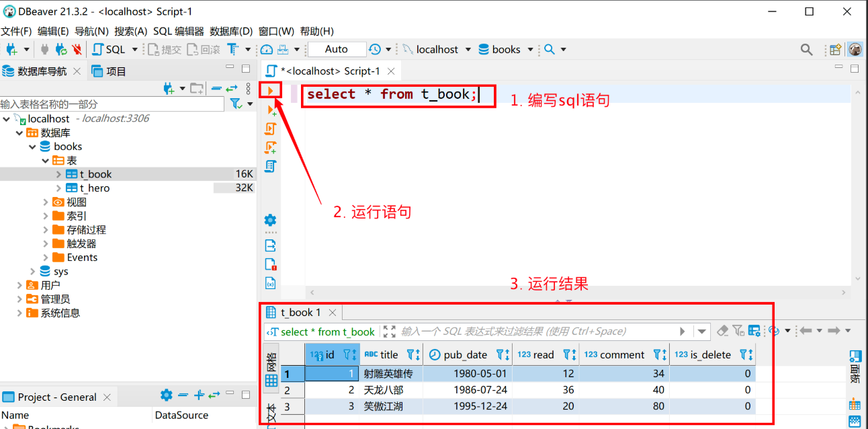The height and width of the screenshot is (429, 868).
Task: Run the SQL statement with the execute arrow
Action: click(x=270, y=90)
